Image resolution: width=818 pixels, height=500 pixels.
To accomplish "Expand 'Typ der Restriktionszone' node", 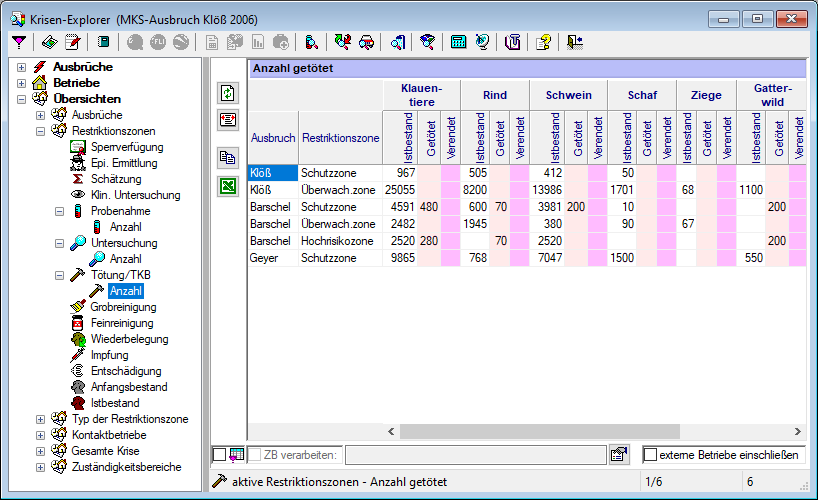I will (x=40, y=420).
